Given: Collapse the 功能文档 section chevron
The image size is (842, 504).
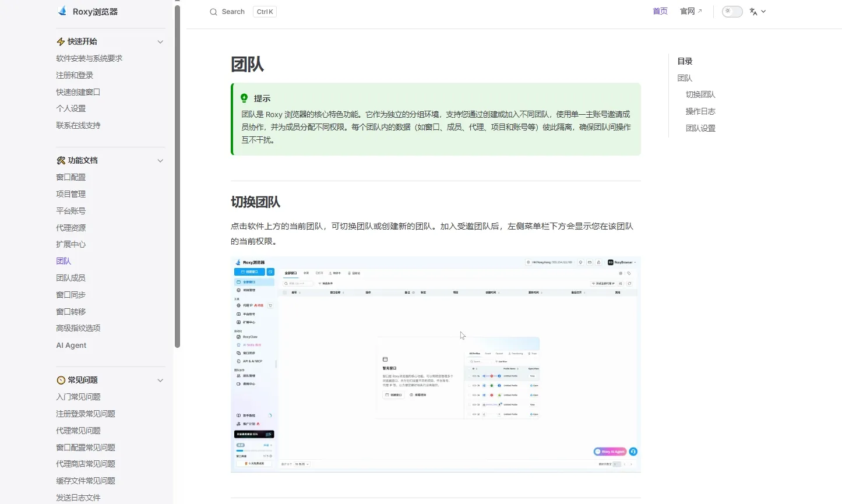Looking at the screenshot, I should 160,161.
